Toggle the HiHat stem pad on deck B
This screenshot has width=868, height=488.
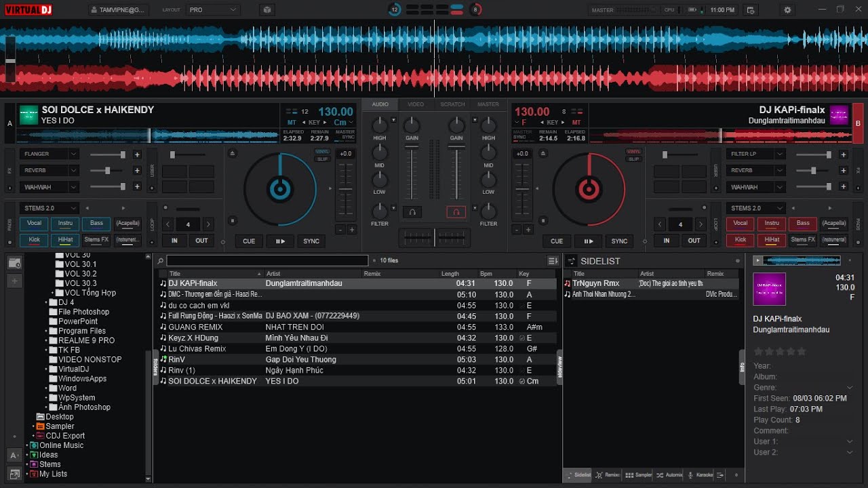tap(772, 240)
